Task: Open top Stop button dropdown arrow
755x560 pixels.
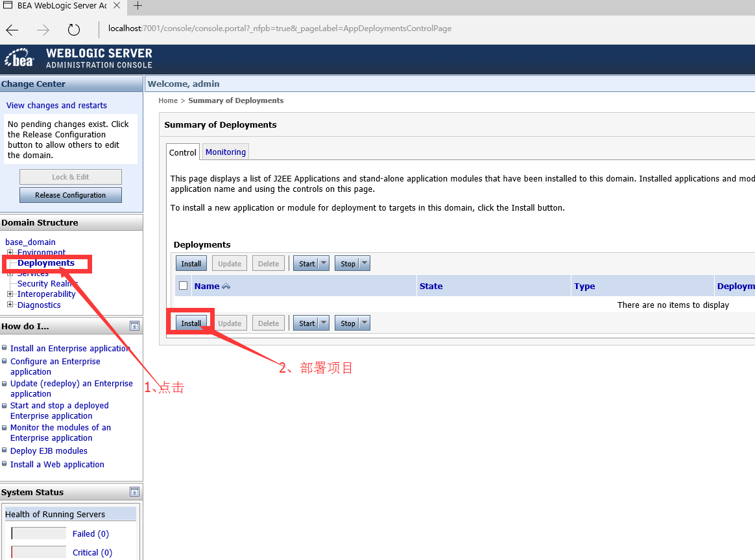Action: point(365,263)
